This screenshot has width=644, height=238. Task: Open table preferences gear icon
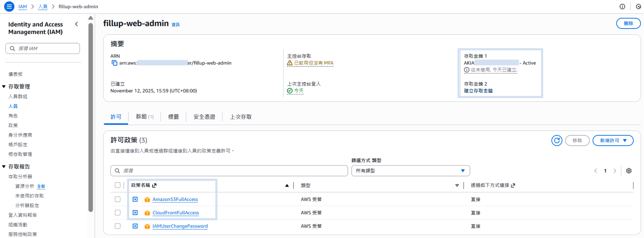point(629,171)
